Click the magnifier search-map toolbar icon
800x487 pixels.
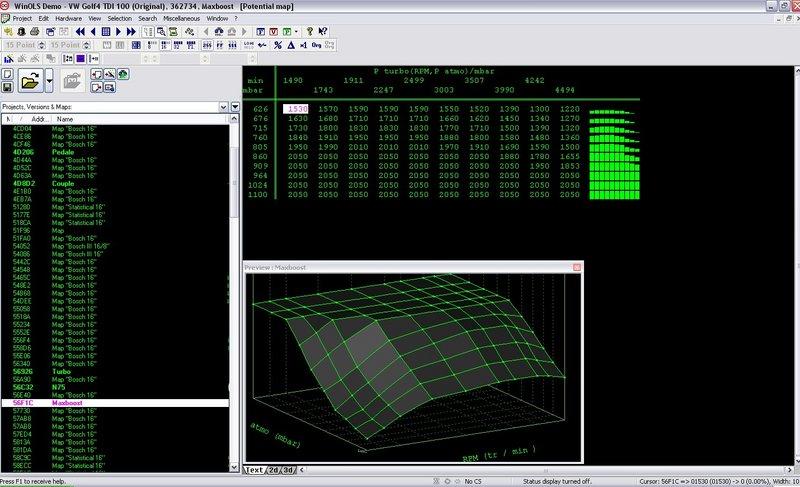[x=161, y=32]
